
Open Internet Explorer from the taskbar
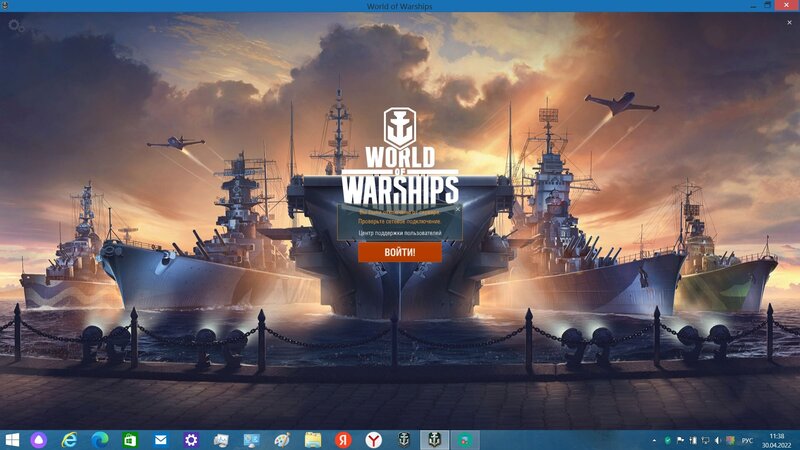69,440
